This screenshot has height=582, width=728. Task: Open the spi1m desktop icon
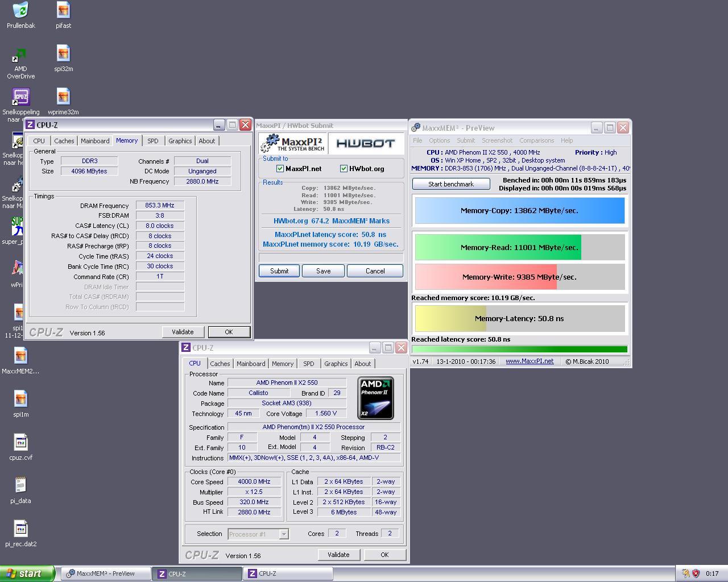20,400
